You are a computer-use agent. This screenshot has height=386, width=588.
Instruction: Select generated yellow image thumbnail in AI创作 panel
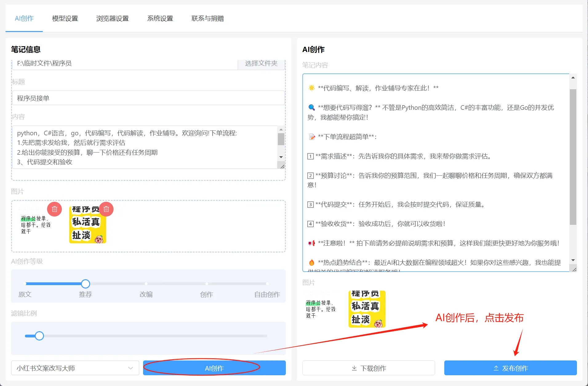(x=367, y=309)
